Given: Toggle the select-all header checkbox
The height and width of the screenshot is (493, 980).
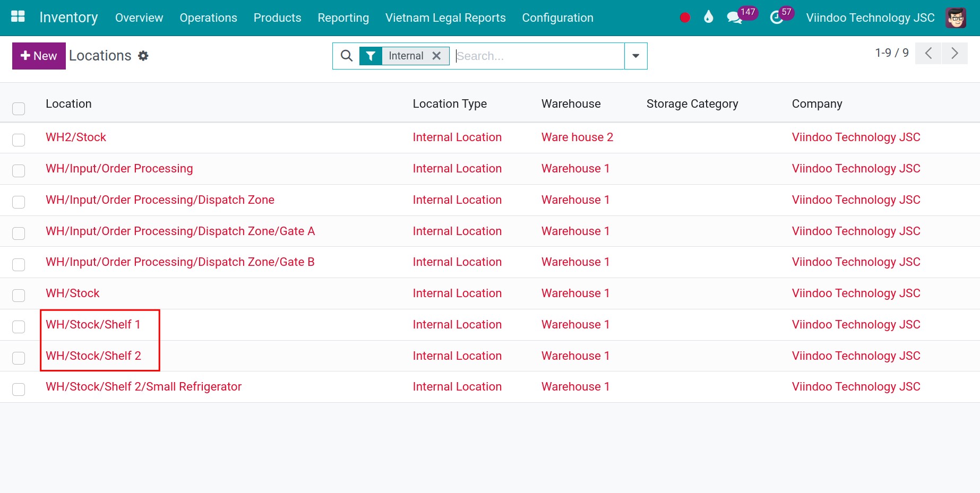Looking at the screenshot, I should click(19, 109).
